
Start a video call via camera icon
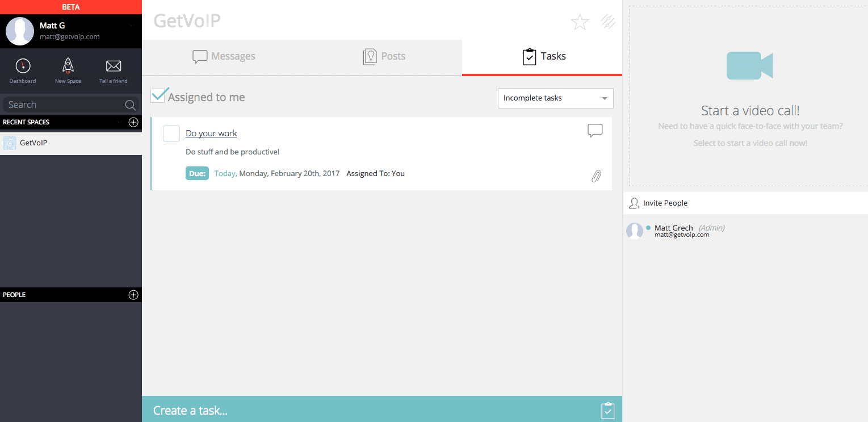click(x=750, y=65)
